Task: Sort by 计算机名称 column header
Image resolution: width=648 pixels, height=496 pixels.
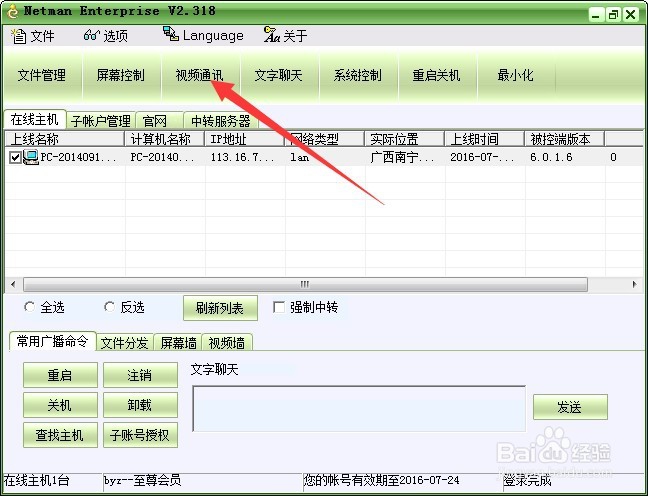Action: (164, 139)
